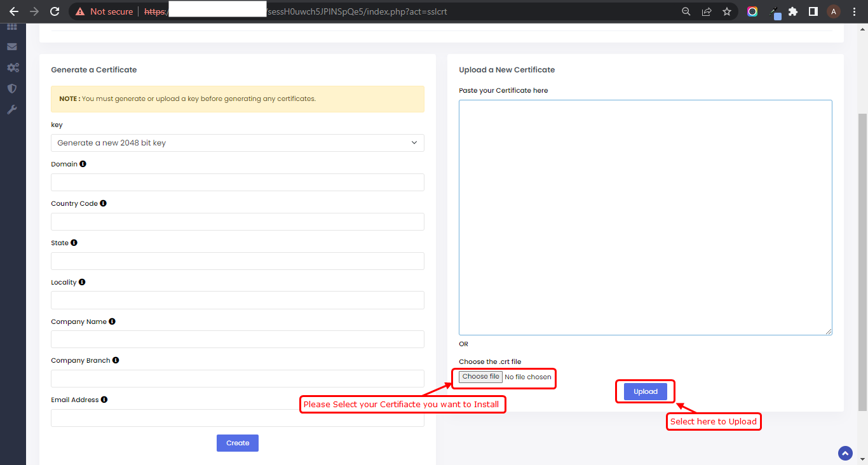
Task: Open the envelope email icon in sidebar
Action: point(12,47)
